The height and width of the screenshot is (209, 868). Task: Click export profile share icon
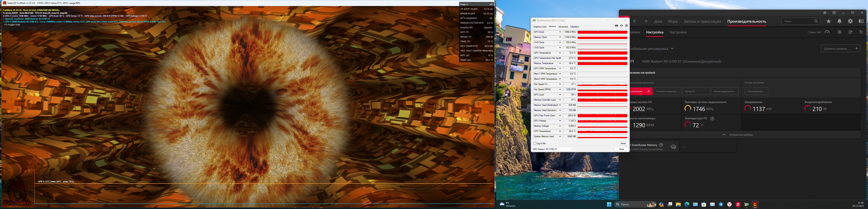coord(850,32)
